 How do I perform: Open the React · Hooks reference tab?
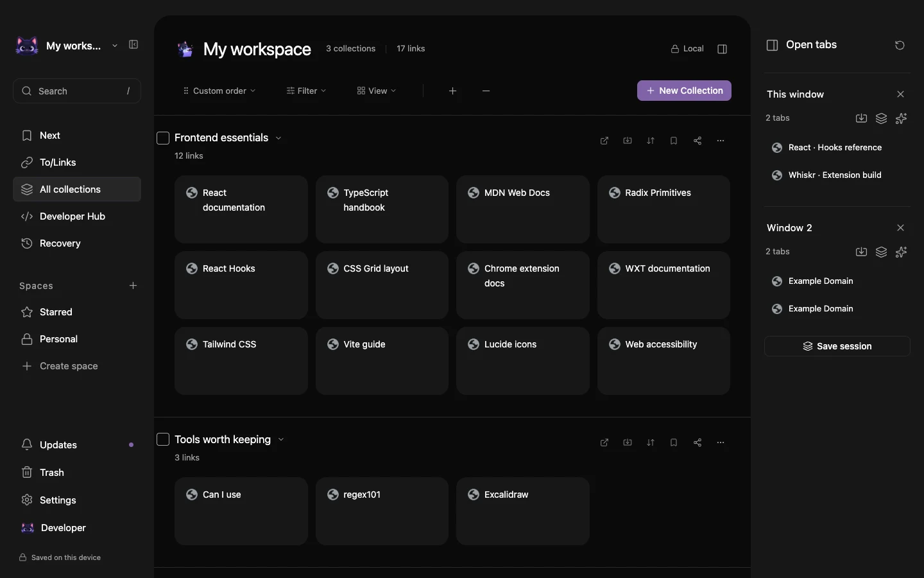point(837,148)
